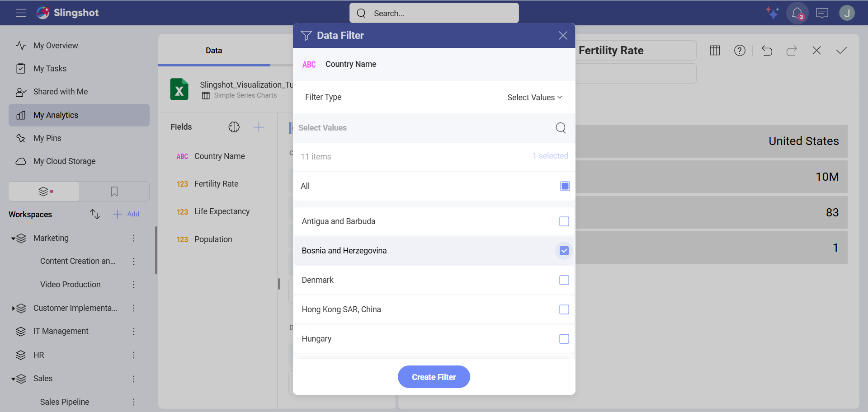Collapse the Marketing workspace
The width and height of the screenshot is (868, 412).
14,239
